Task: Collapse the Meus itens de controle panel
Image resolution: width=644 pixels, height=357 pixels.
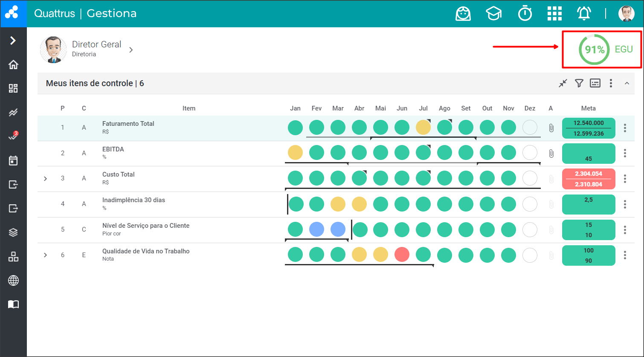Action: click(627, 83)
